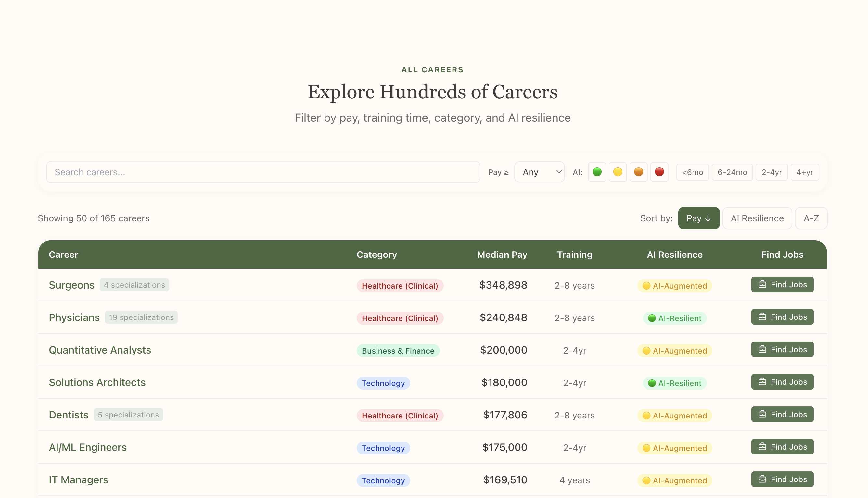Expand the 4 specializations under Surgeons

point(134,285)
